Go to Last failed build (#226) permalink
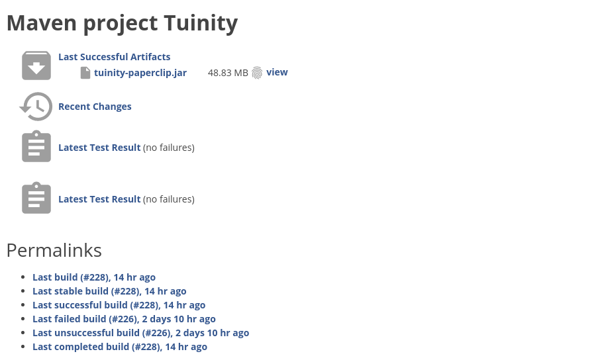This screenshot has height=364, width=608. 124,320
